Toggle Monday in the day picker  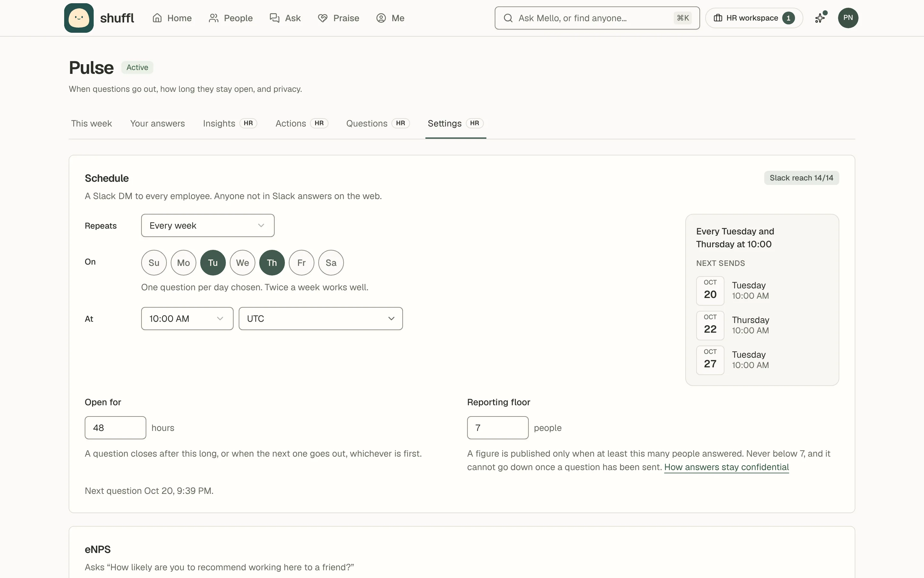coord(183,263)
